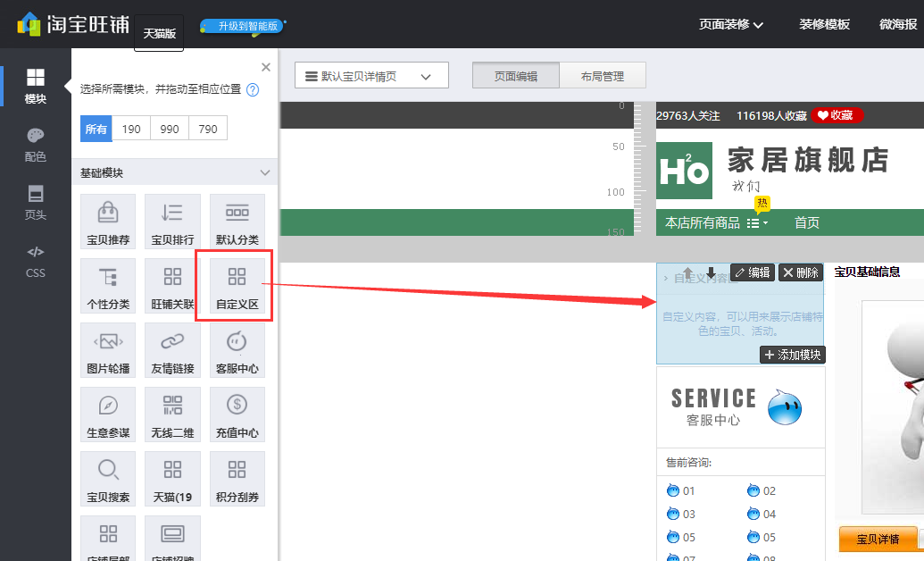Contact customer service 01 Wangwang icon

click(x=673, y=490)
